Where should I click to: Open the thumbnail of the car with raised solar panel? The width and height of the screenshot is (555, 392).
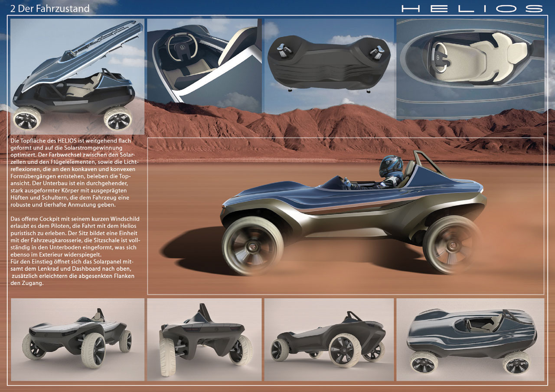pyautogui.click(x=77, y=76)
